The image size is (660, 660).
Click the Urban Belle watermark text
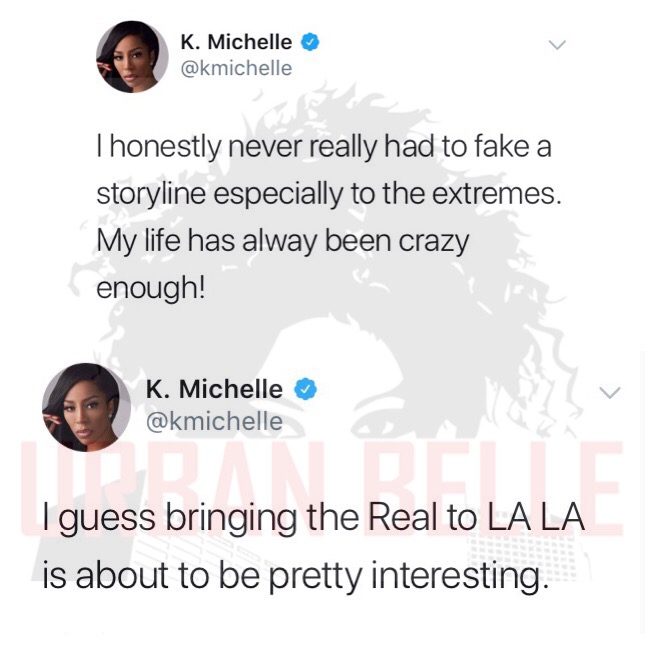322,488
